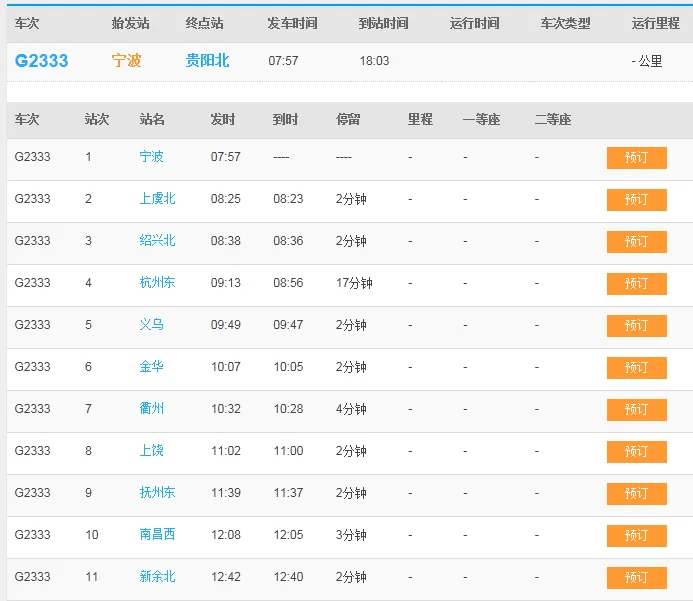Select the 绍兴北 station link

pyautogui.click(x=157, y=241)
